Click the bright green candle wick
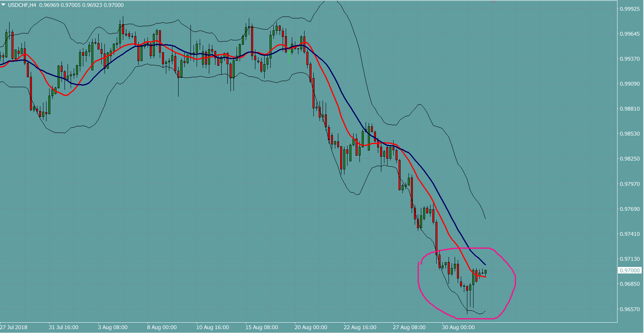The image size is (644, 333). pos(289,57)
